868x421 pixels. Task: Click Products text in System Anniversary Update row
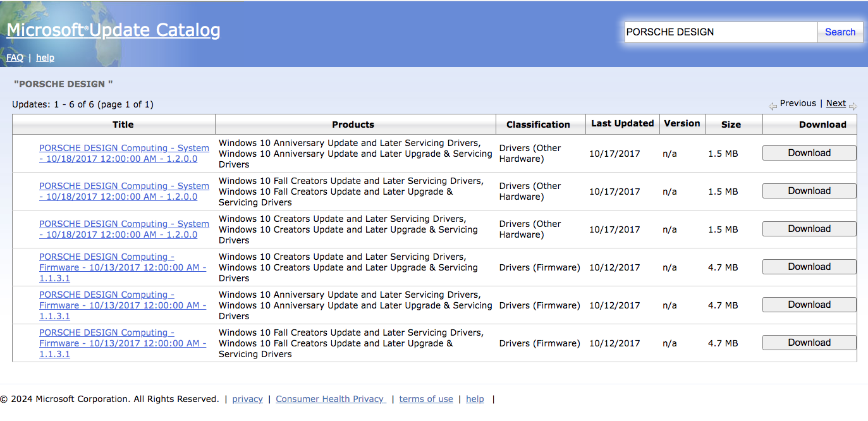pyautogui.click(x=355, y=154)
